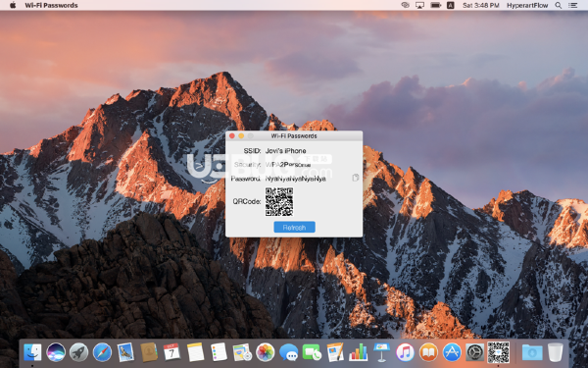Open Spotlight search in menu bar

pos(559,5)
